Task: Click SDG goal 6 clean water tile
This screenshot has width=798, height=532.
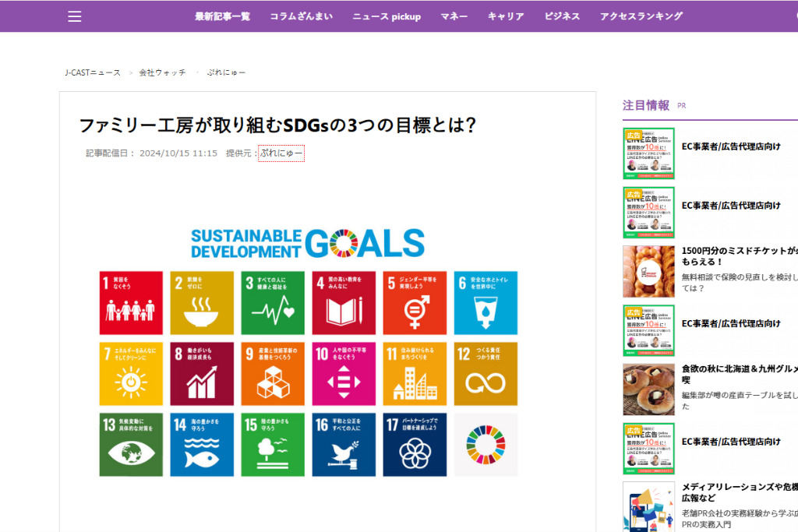Action: click(x=486, y=303)
